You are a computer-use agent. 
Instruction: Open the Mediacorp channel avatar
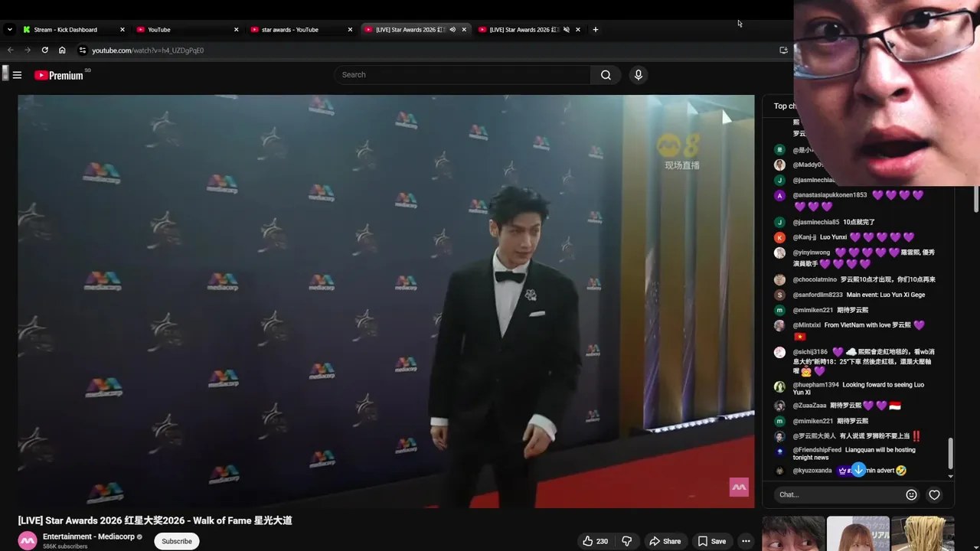tap(28, 540)
